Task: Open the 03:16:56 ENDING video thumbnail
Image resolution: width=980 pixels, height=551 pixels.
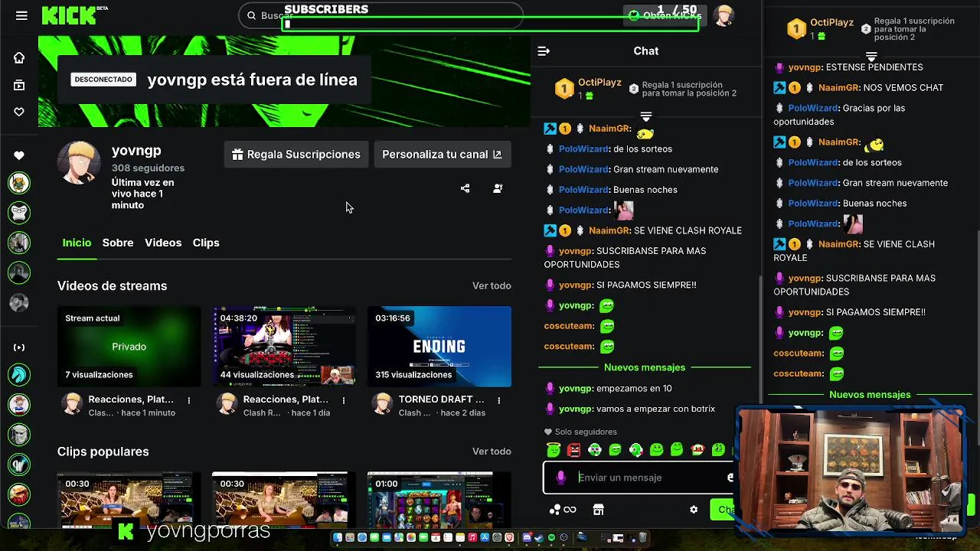Action: click(x=439, y=347)
